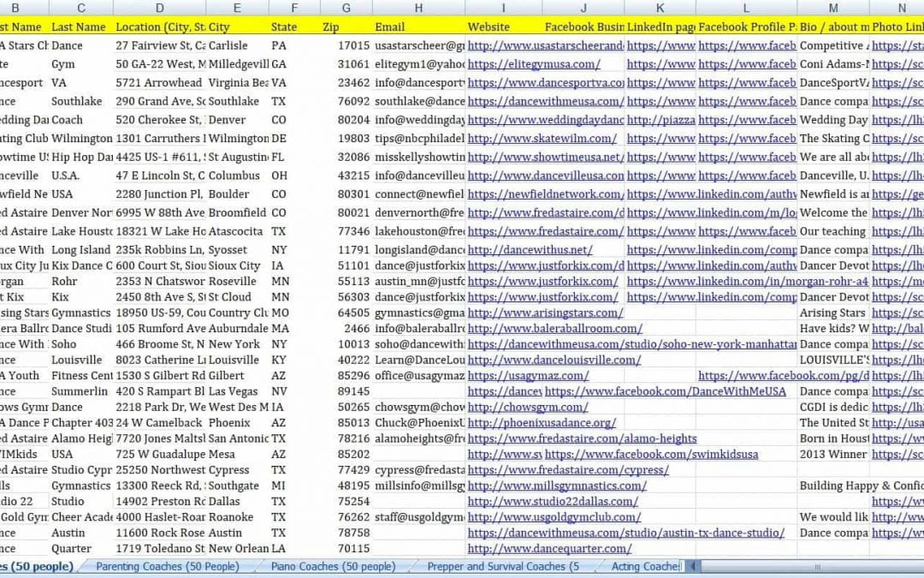This screenshot has height=578, width=924.
Task: Click column G header
Action: (346, 8)
